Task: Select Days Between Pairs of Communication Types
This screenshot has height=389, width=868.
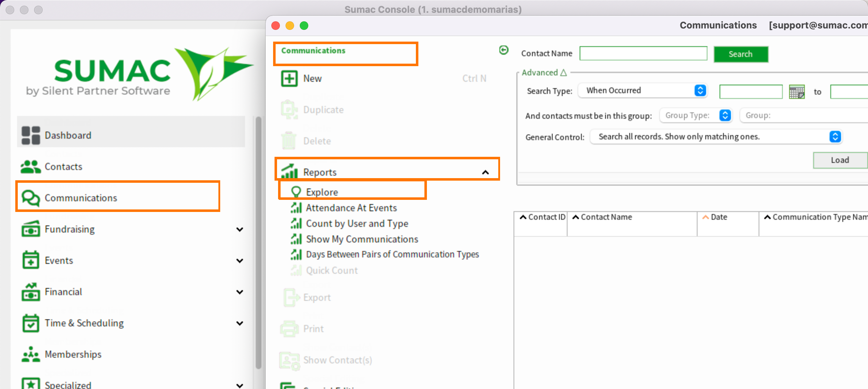Action: (392, 254)
